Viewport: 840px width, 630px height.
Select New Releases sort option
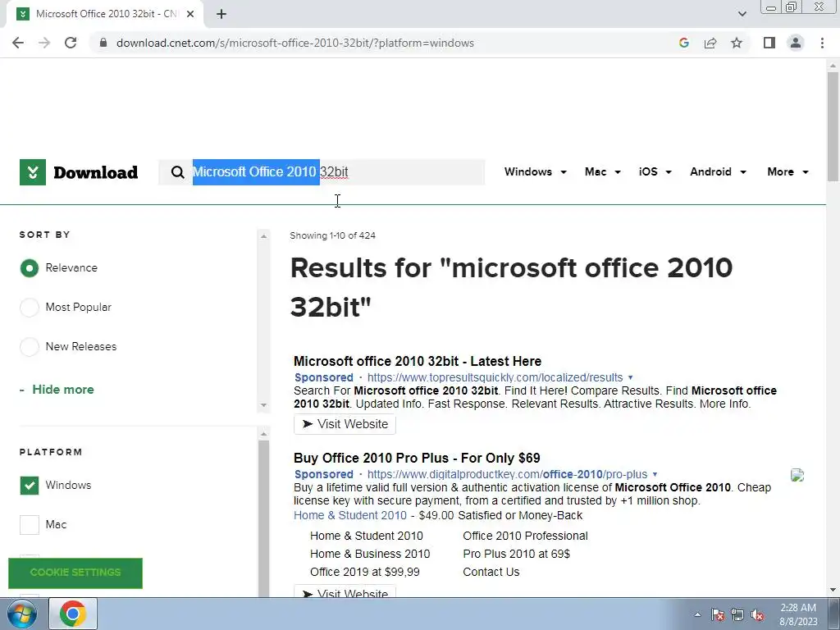tap(30, 347)
